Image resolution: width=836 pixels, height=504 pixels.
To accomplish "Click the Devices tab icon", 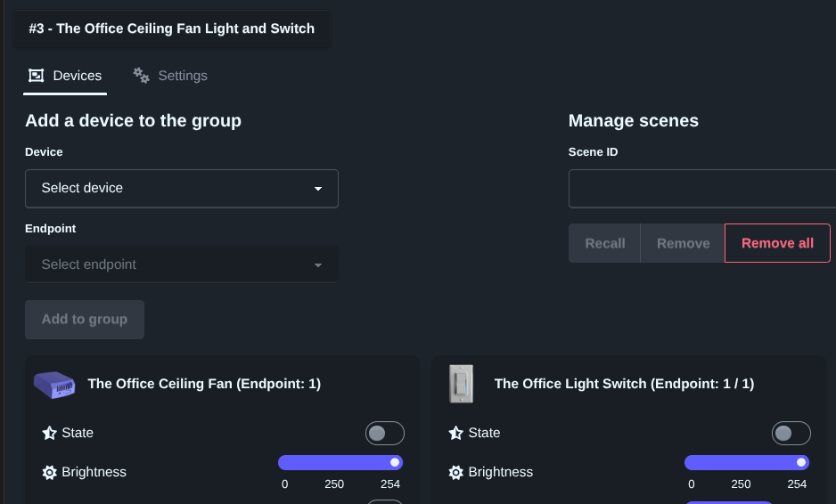I will coord(37,76).
